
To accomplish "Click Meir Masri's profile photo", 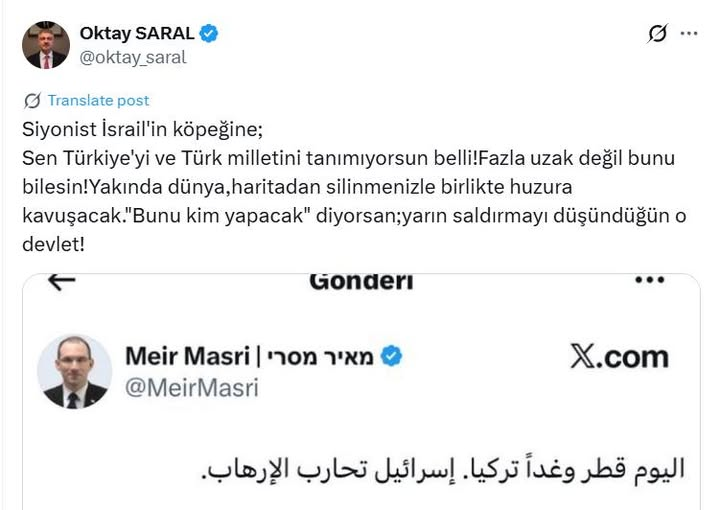I will (74, 371).
